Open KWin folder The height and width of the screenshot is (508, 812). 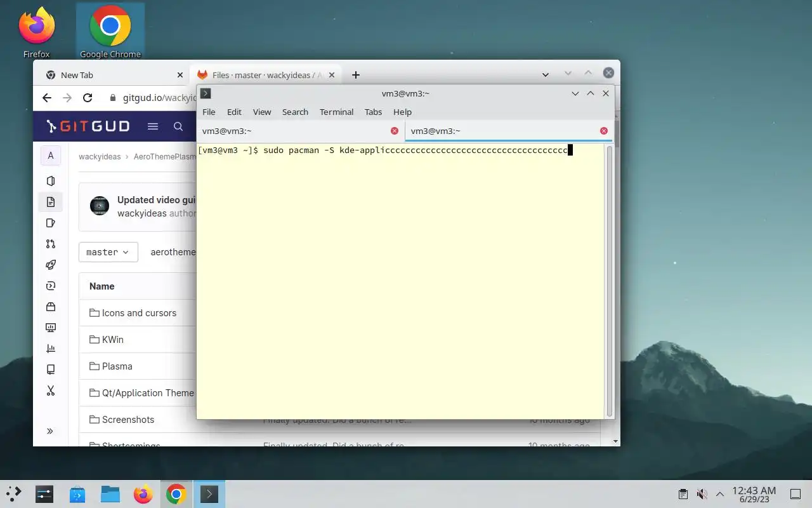tap(113, 340)
